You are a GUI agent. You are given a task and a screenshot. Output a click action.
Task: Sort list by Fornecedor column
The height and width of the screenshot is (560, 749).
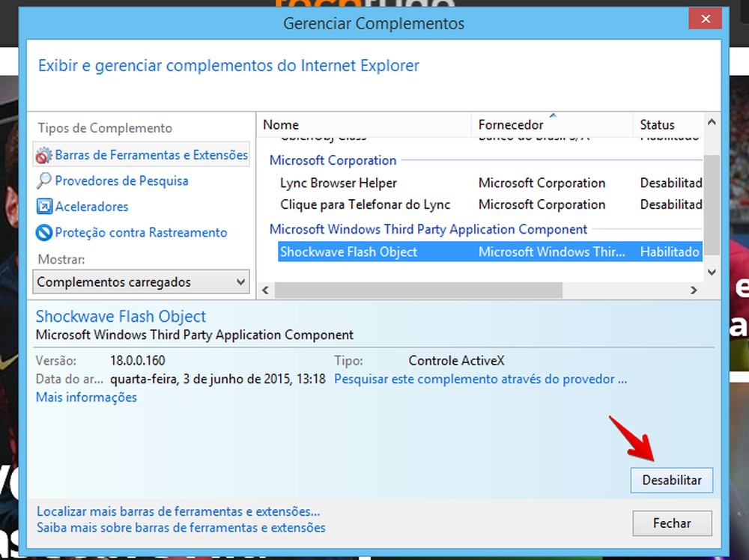[552, 124]
